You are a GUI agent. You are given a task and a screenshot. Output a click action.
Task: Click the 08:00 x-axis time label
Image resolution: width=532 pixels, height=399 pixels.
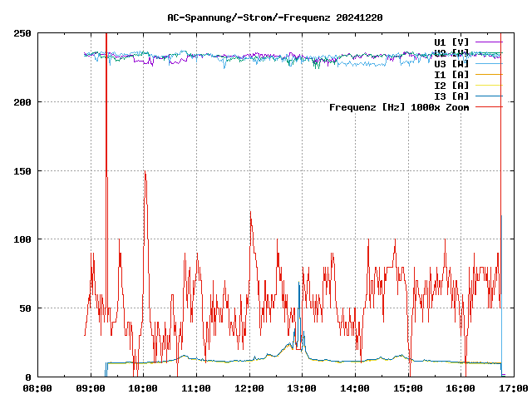click(37, 387)
